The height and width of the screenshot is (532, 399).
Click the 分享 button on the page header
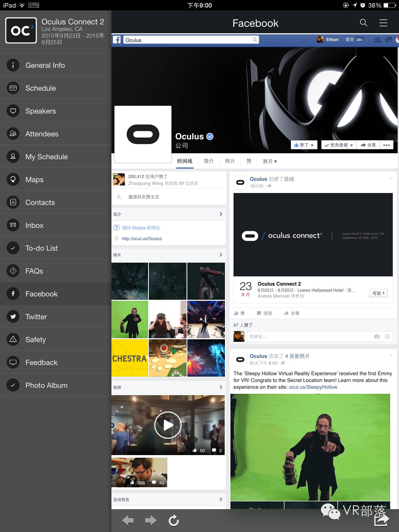click(x=368, y=145)
